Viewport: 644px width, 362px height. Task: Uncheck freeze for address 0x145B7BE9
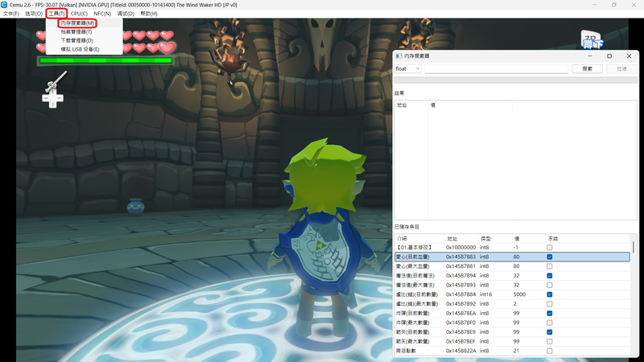click(x=550, y=332)
